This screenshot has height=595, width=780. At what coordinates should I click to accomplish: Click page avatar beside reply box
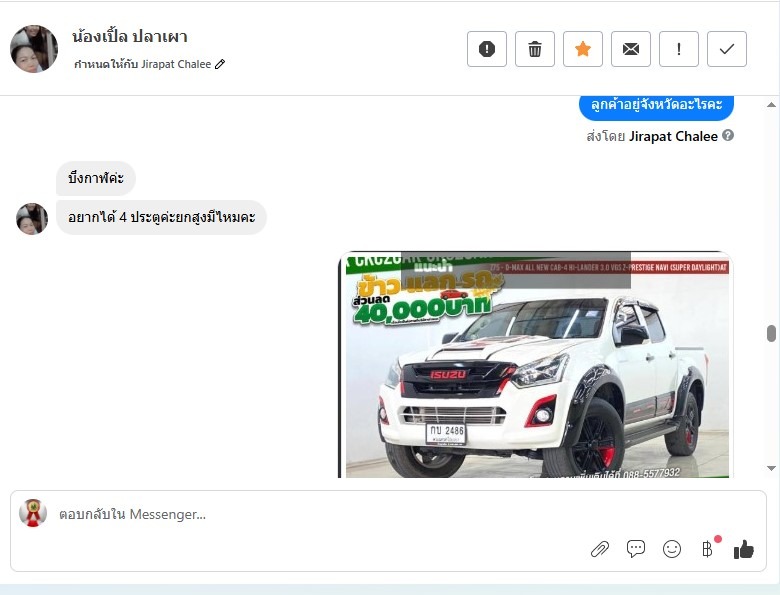click(x=33, y=513)
